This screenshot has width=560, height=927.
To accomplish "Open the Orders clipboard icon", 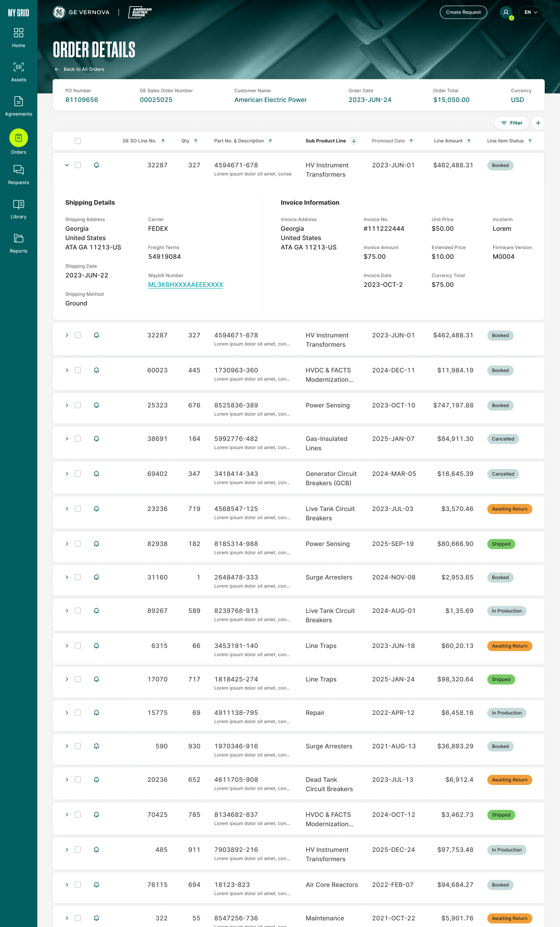I will tap(19, 138).
